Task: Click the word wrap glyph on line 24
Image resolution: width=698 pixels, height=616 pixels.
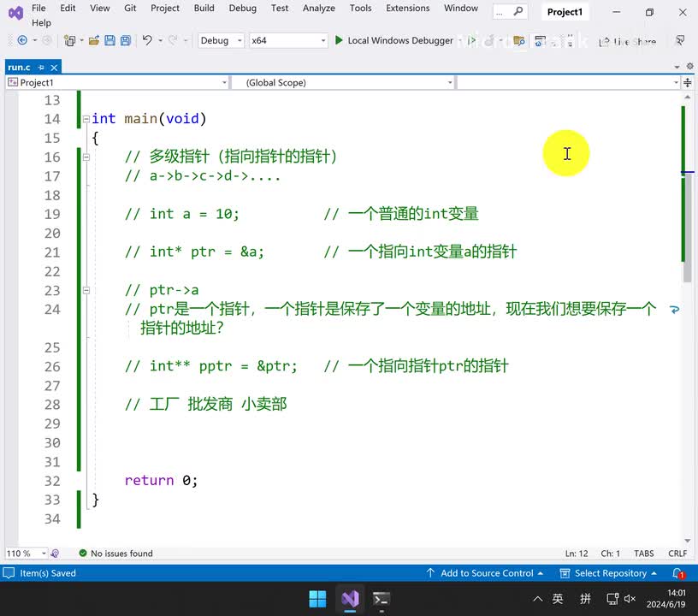Action: [674, 310]
